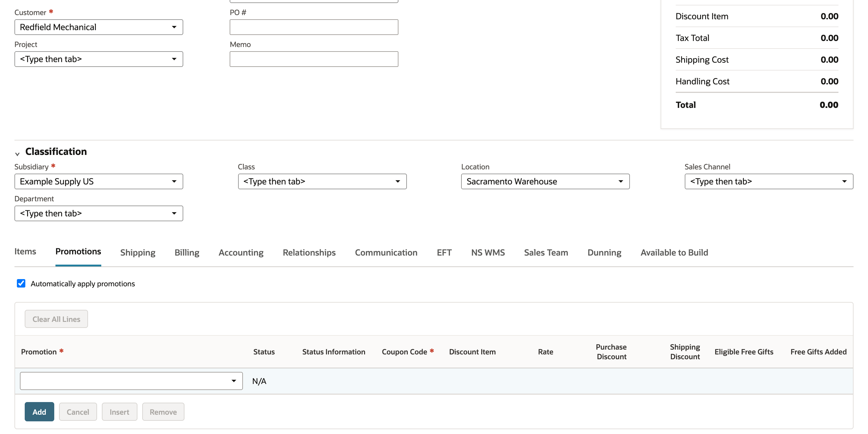Click the N/A status cell
Screen dimensions: 868x434
pos(259,381)
